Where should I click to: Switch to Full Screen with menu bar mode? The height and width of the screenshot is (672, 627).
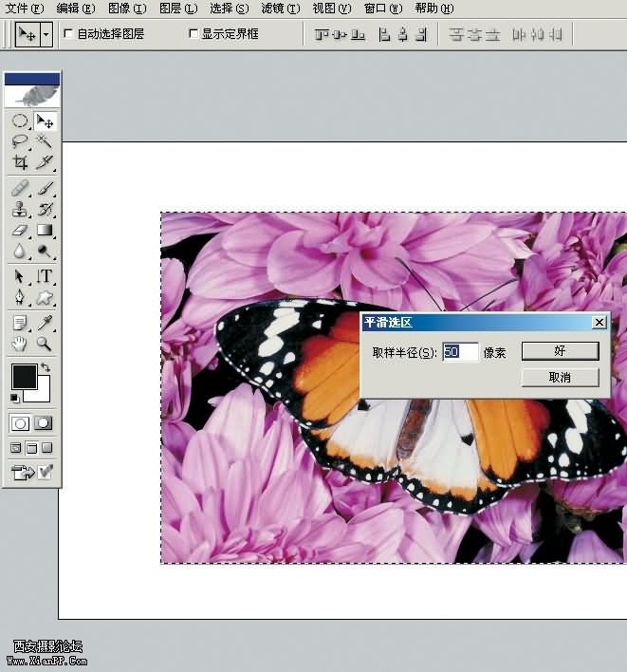31,448
